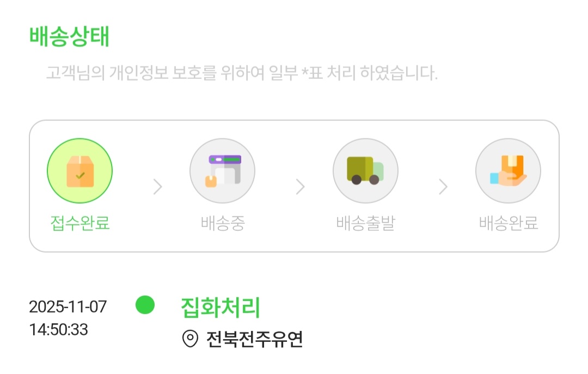Click the 배송상태 heading
Screen dimensions: 588x374
pos(69,36)
